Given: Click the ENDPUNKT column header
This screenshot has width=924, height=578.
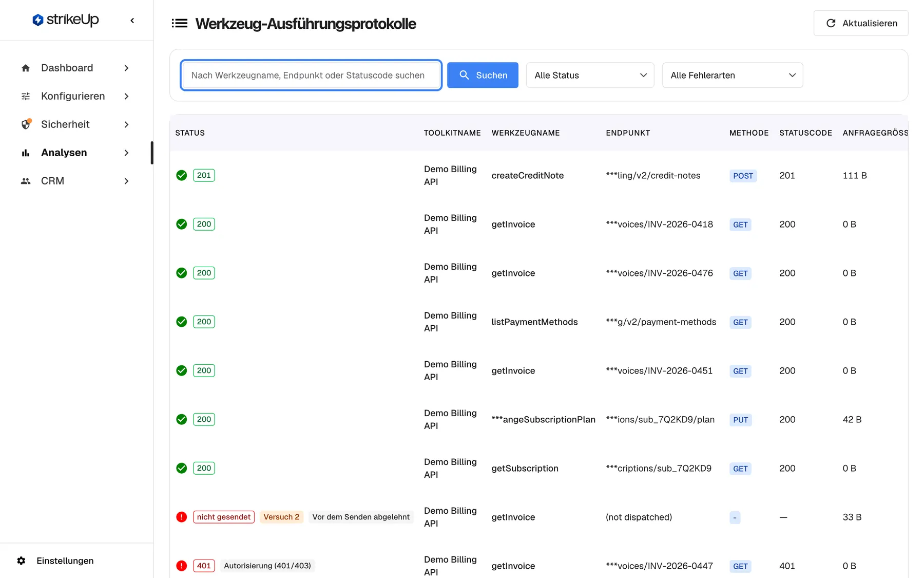Looking at the screenshot, I should [x=628, y=133].
